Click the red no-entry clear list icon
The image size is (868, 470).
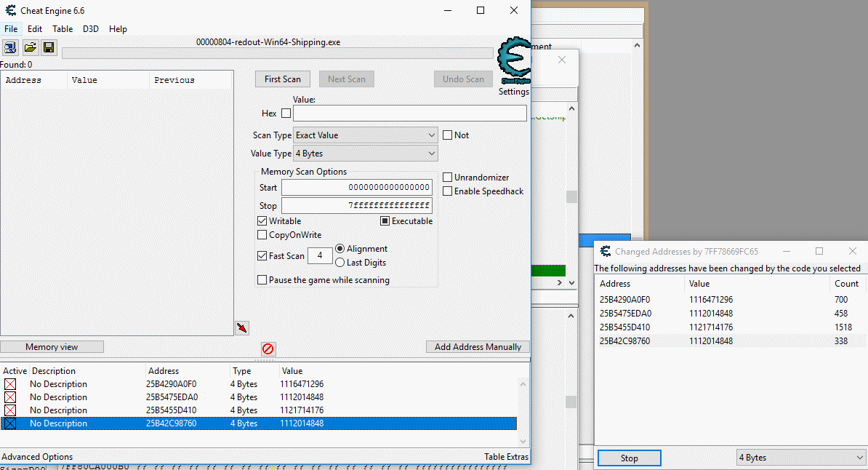click(268, 348)
